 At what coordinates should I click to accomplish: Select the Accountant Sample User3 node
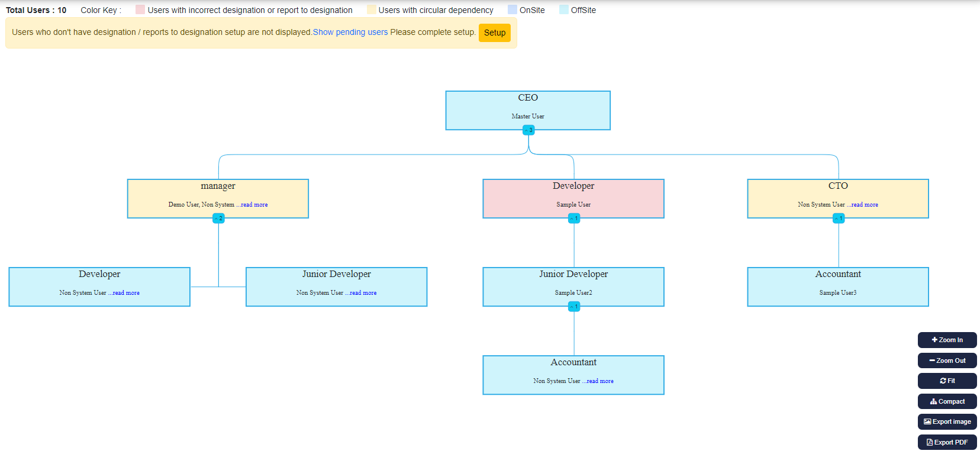tap(838, 286)
